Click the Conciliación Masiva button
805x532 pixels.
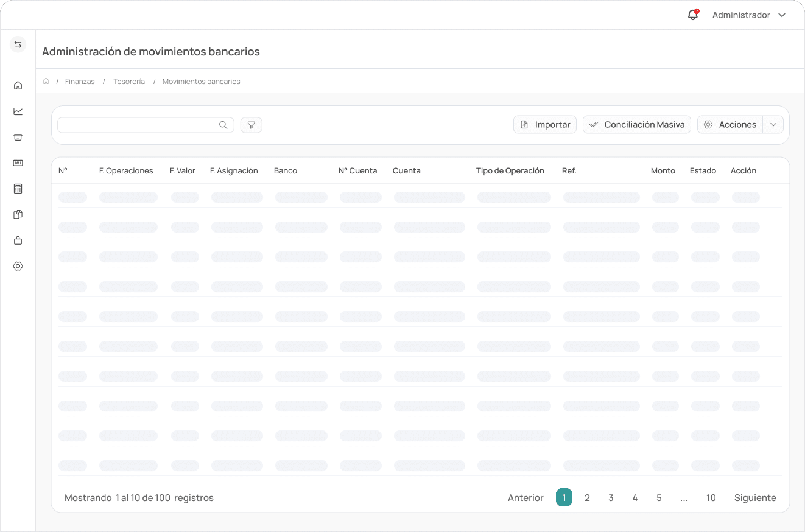click(636, 124)
